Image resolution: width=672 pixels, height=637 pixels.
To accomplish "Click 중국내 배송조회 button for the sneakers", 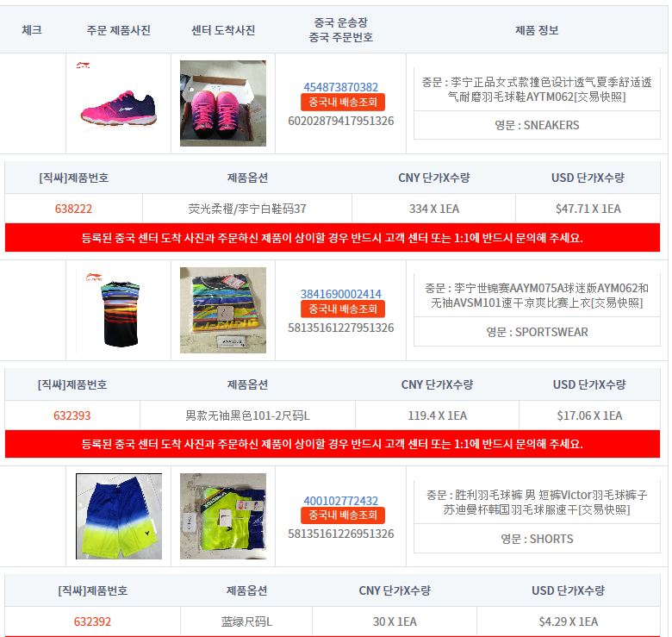I will (x=343, y=102).
